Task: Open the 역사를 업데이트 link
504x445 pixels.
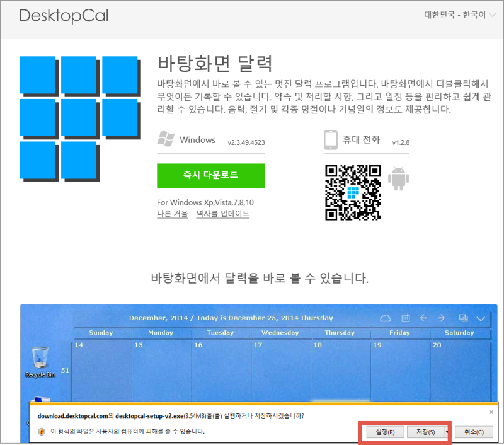Action: pos(223,214)
